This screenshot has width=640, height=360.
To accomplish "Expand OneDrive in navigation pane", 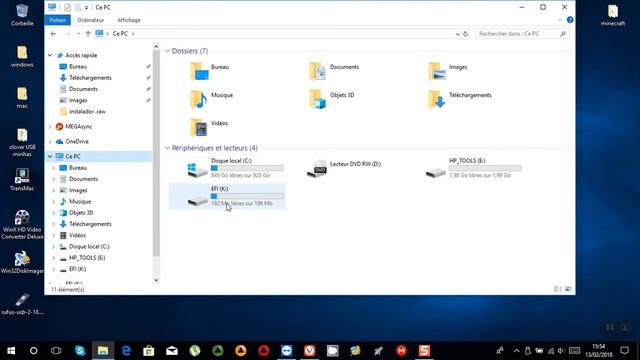I will (x=50, y=142).
